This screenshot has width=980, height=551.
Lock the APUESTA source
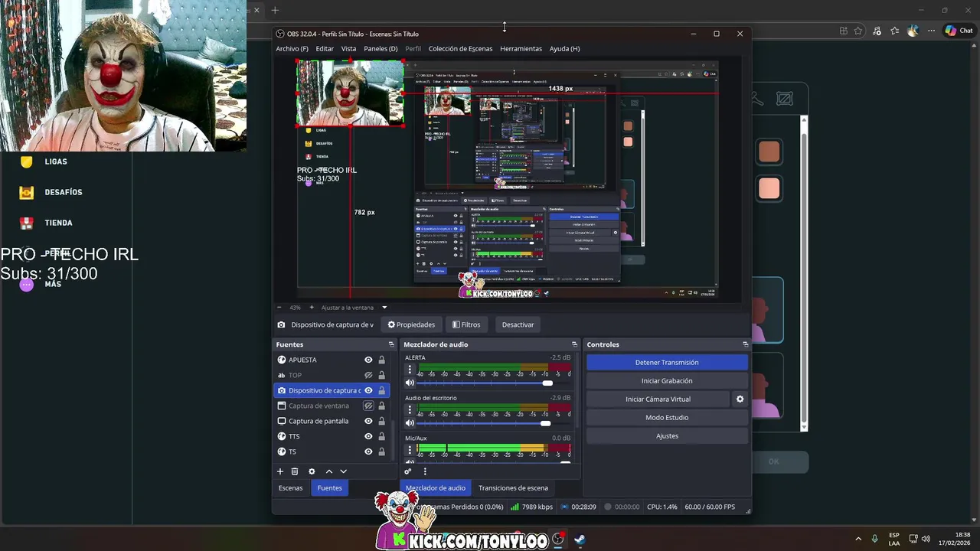381,360
